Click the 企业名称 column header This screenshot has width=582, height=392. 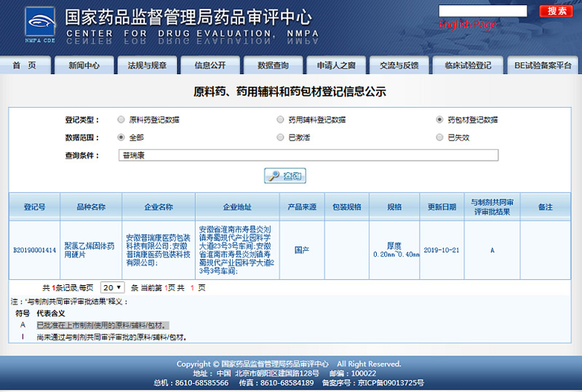click(159, 207)
